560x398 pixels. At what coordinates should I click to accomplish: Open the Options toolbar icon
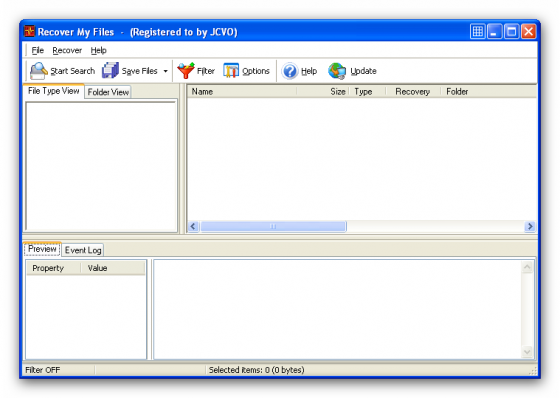click(x=231, y=70)
